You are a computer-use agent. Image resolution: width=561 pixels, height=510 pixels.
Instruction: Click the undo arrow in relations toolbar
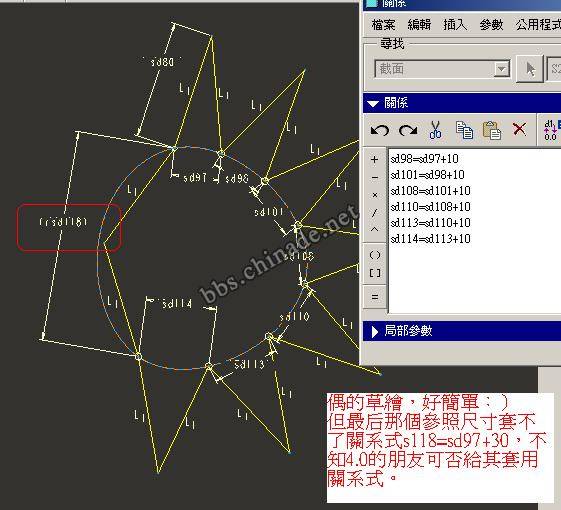(379, 130)
